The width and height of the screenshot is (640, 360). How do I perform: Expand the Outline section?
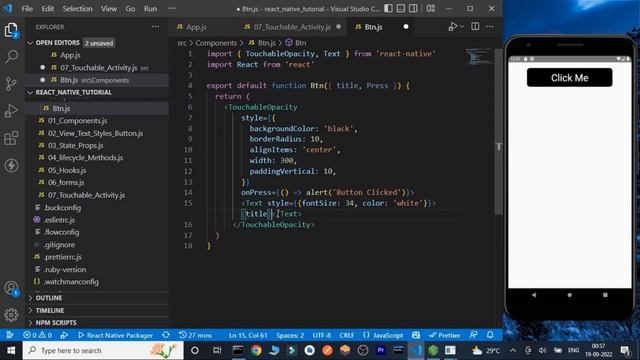(x=49, y=298)
